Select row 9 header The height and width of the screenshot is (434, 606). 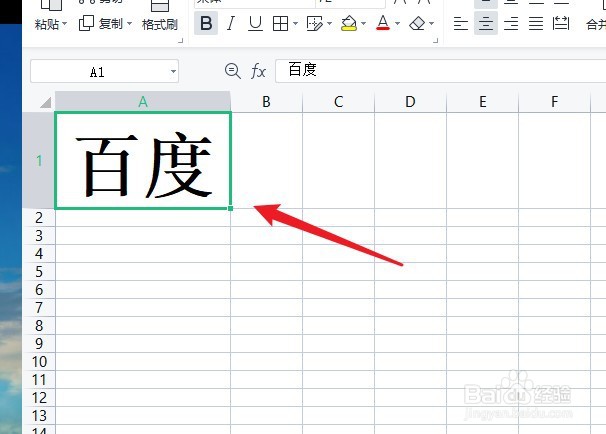39,344
